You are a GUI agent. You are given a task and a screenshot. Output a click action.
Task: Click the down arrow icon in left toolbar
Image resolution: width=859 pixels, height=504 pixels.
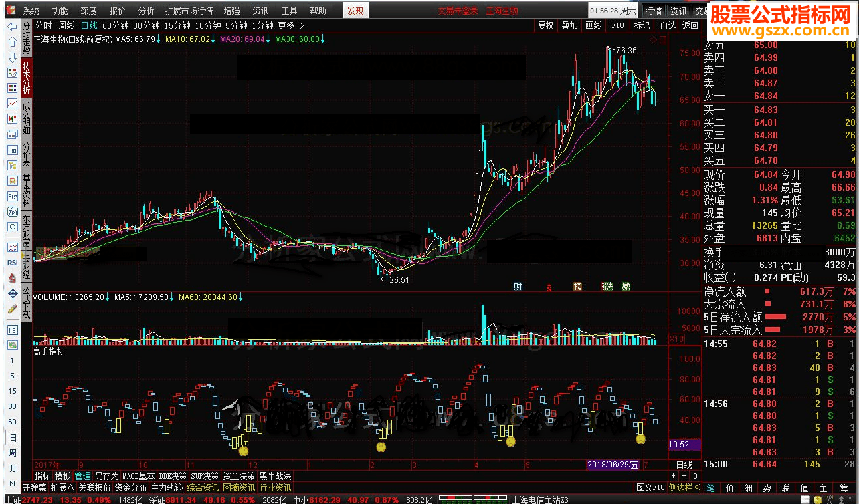12,57
